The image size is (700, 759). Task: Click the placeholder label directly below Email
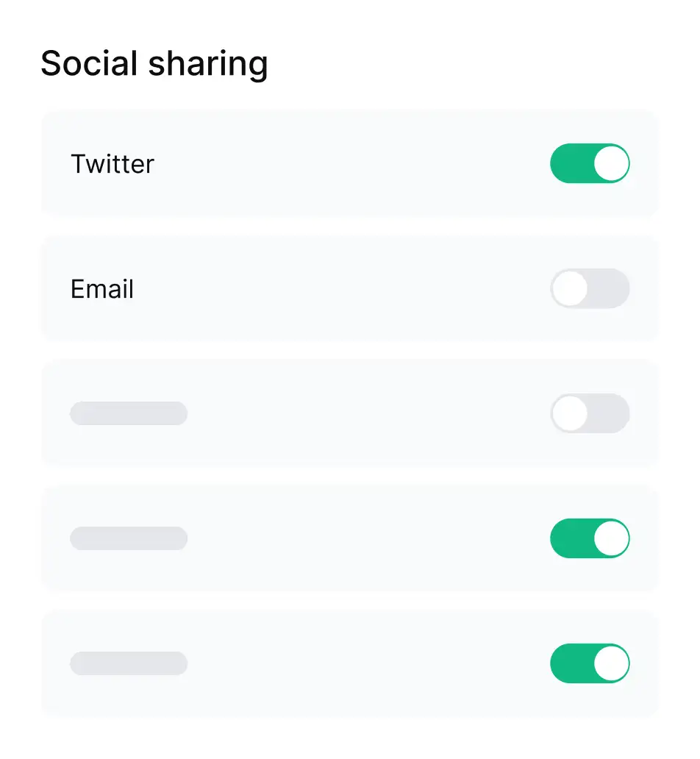tap(129, 413)
